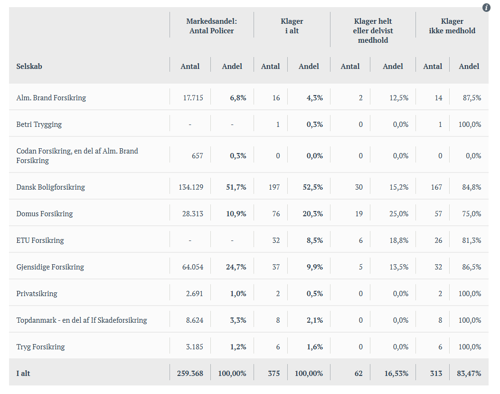Click Topdanmark - en del af If Skadeforsikring

click(82, 320)
